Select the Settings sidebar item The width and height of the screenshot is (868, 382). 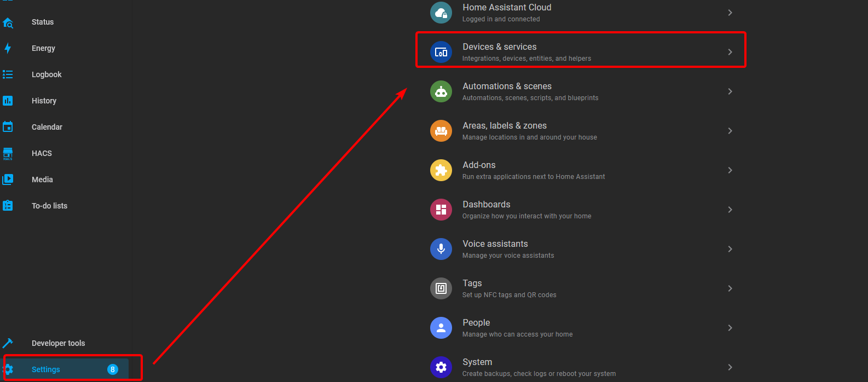(66, 369)
